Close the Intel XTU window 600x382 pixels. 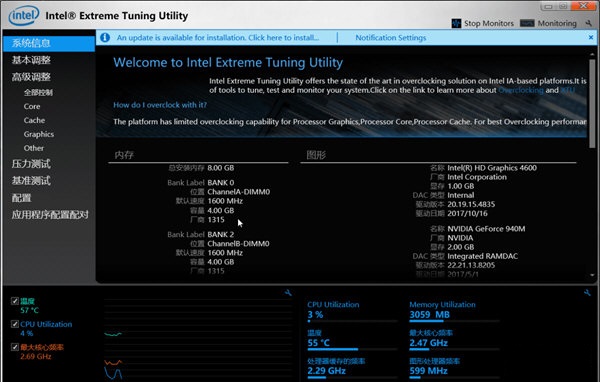(584, 6)
